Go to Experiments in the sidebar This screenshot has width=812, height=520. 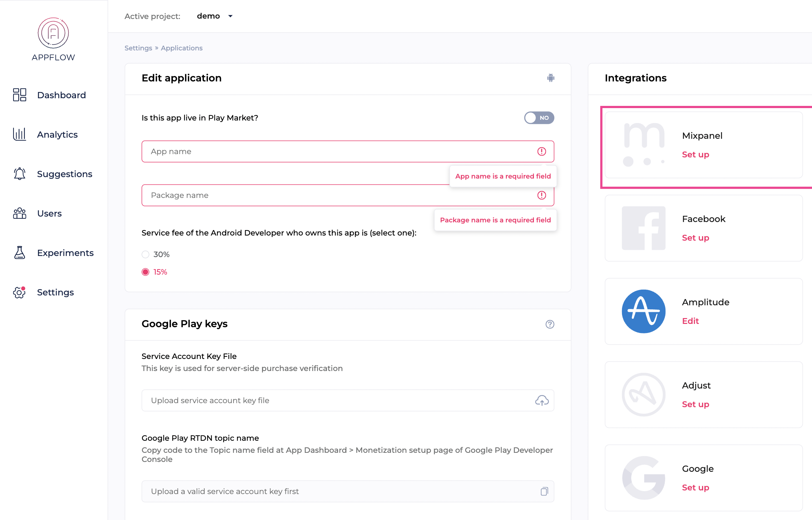(65, 253)
